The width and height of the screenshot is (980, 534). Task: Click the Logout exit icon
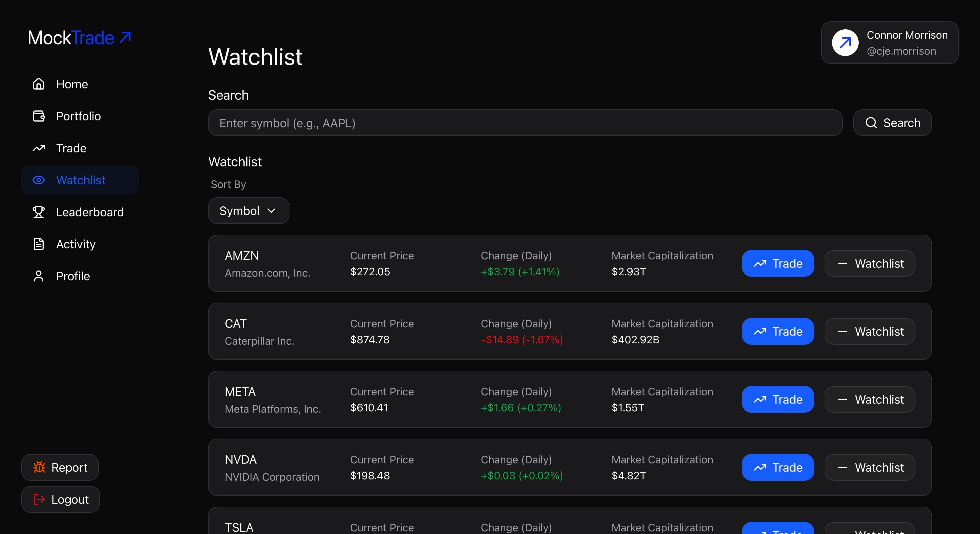pyautogui.click(x=39, y=499)
